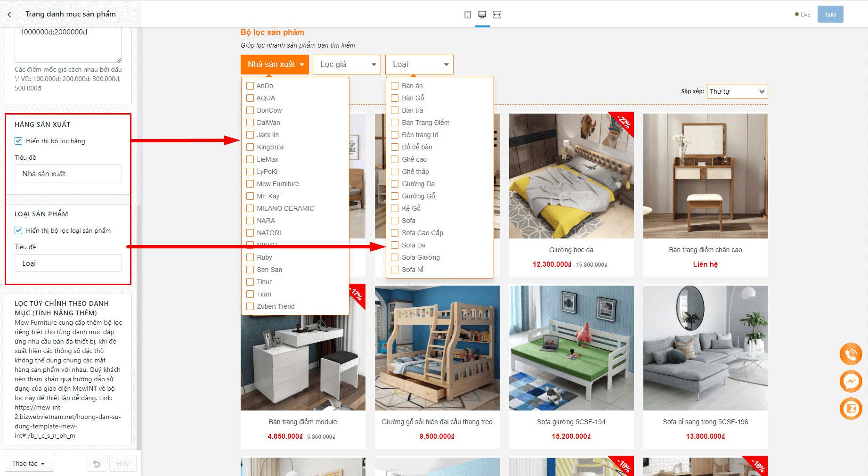Click the undo arrow button

click(x=97, y=464)
